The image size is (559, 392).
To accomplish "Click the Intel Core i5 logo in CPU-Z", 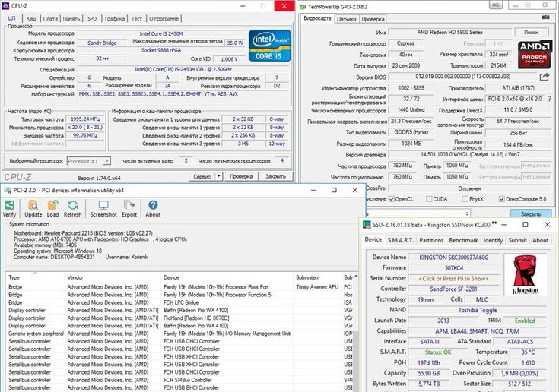I will 270,46.
